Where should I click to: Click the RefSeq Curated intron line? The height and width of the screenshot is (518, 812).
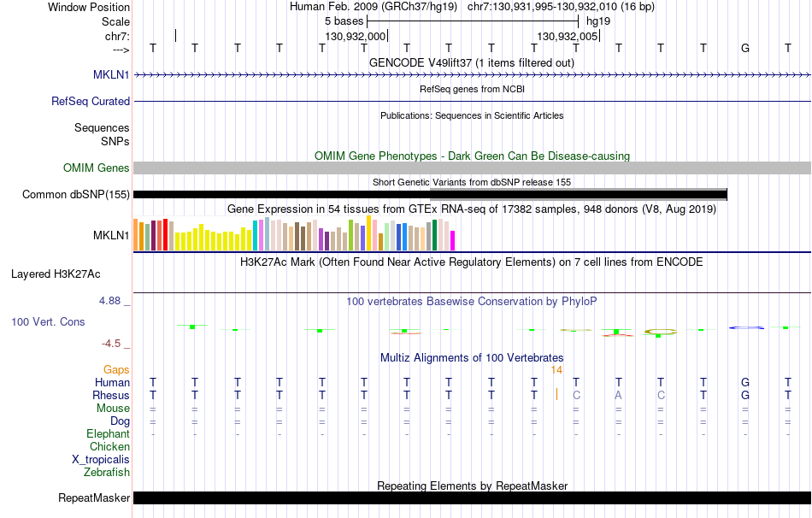click(x=473, y=102)
